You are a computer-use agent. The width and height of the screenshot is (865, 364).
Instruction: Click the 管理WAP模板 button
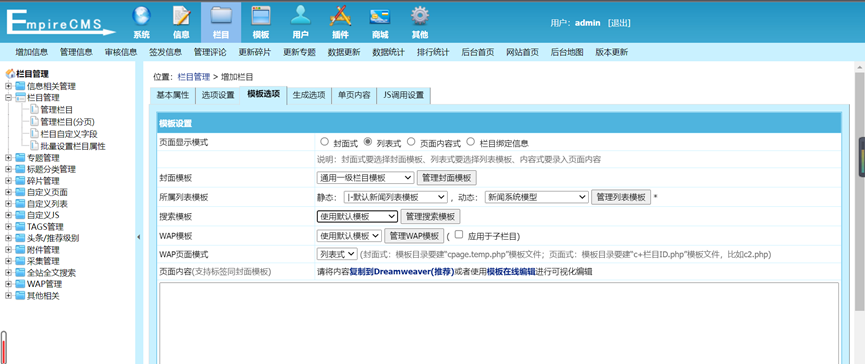[414, 235]
